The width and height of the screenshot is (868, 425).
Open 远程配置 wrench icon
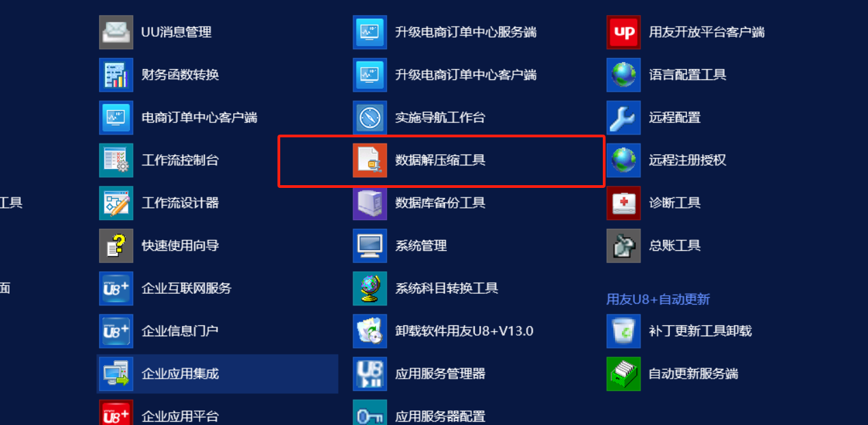click(623, 118)
